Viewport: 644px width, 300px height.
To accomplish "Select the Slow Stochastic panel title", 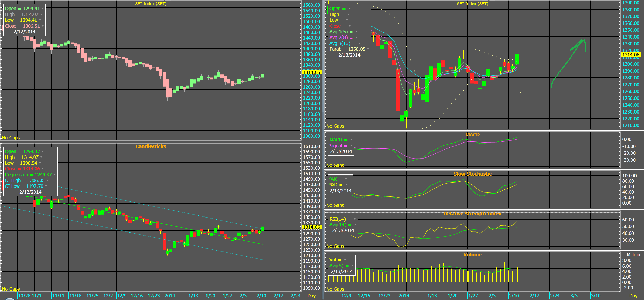I will tap(472, 174).
